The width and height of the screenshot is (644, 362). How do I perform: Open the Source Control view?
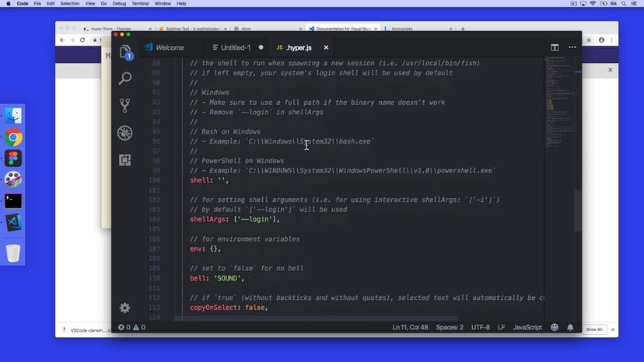125,106
